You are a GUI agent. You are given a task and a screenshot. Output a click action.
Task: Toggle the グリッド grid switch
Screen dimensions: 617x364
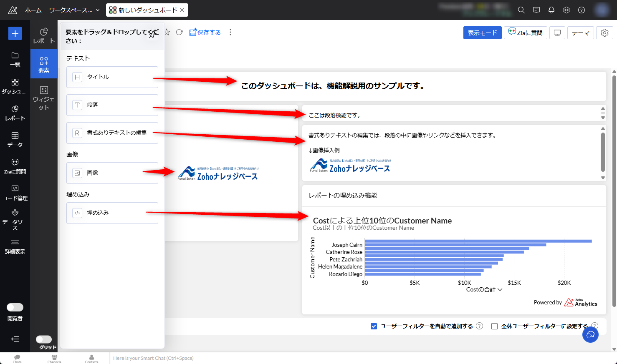(x=44, y=339)
